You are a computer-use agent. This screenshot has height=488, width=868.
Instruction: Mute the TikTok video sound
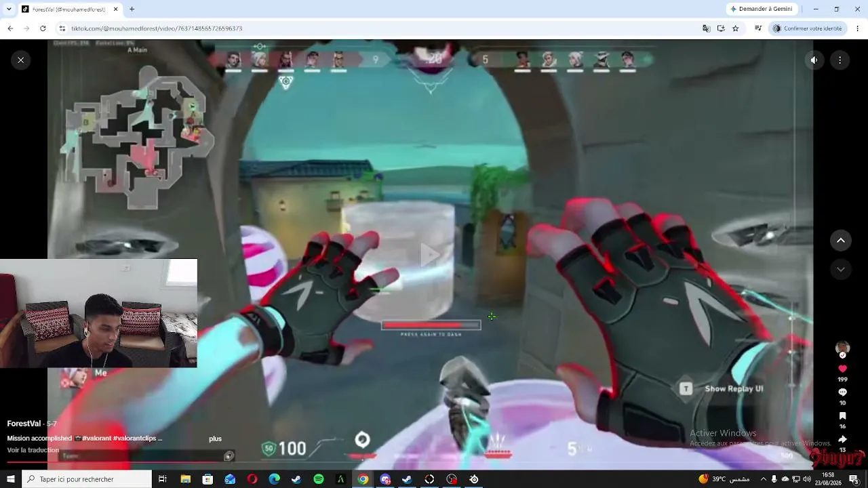point(814,60)
